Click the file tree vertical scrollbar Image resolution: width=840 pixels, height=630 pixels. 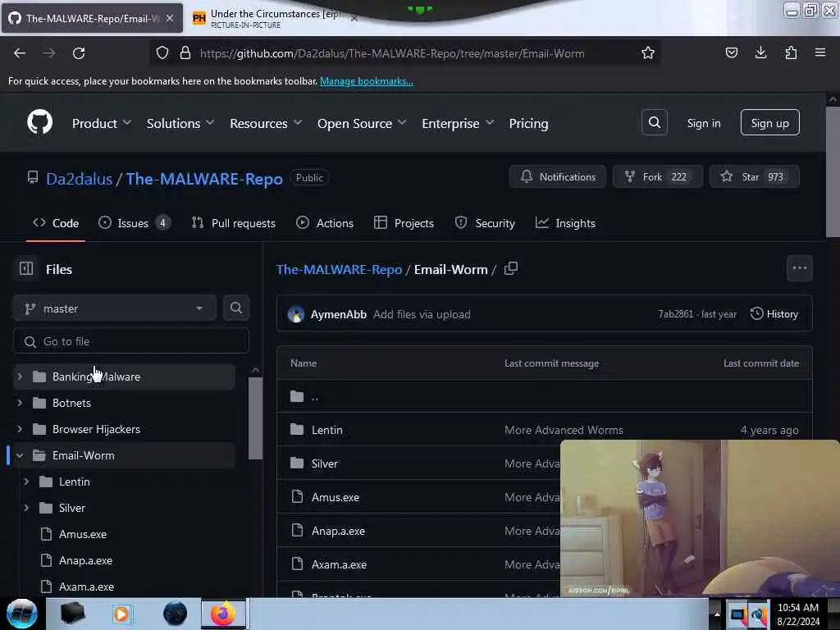(x=255, y=418)
